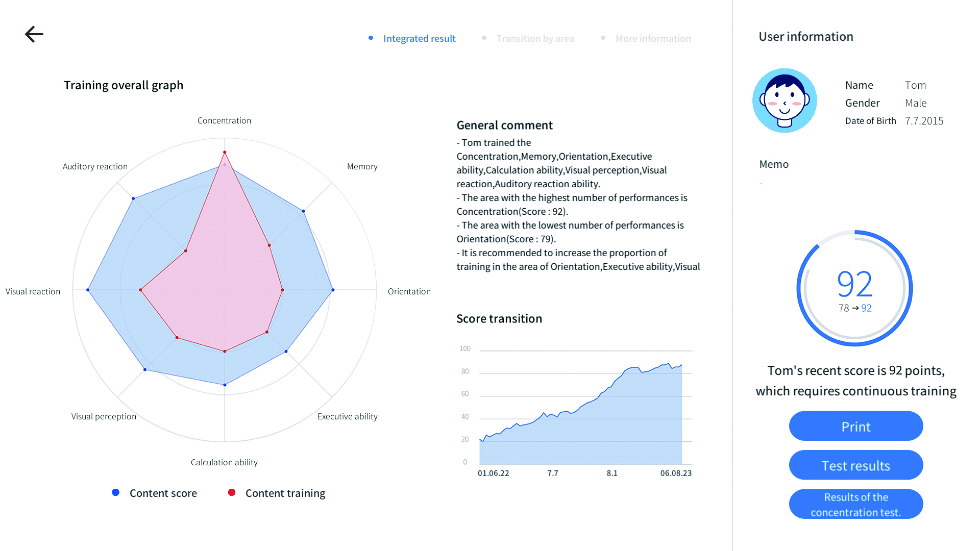980x551 pixels.
Task: Click the red Content training legend dot
Action: (232, 492)
